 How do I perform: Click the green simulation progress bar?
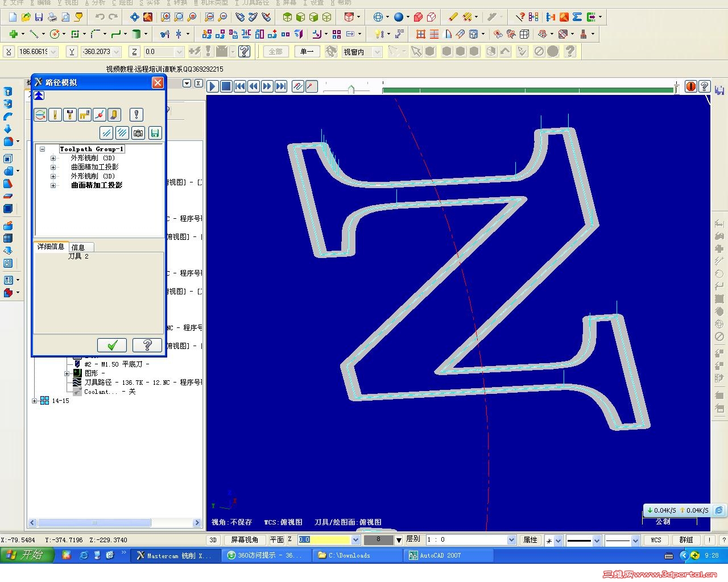528,89
